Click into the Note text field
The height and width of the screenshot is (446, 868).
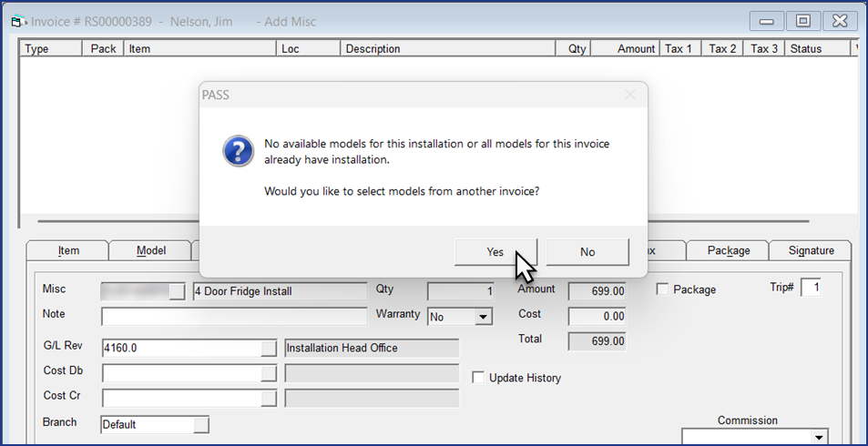pyautogui.click(x=234, y=316)
